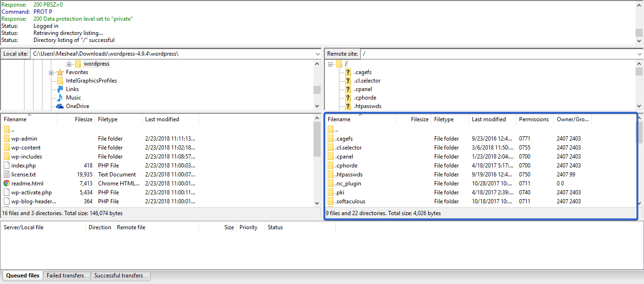Viewport: 644px width, 284px height.
Task: Select the license.txt document icon
Action: click(7, 175)
